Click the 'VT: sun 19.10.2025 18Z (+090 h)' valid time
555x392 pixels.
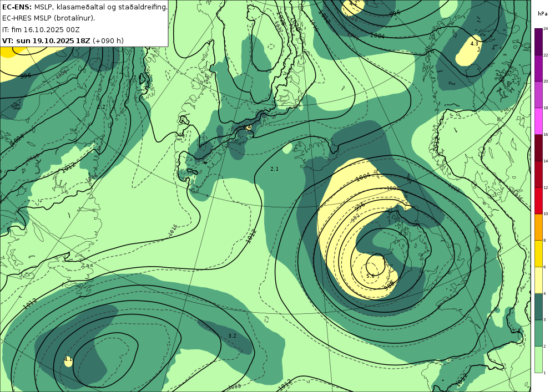click(x=63, y=40)
